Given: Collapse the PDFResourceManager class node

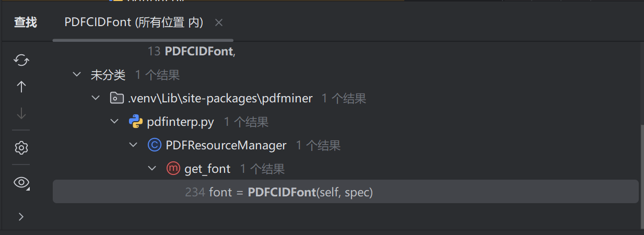Looking at the screenshot, I should click(x=134, y=145).
